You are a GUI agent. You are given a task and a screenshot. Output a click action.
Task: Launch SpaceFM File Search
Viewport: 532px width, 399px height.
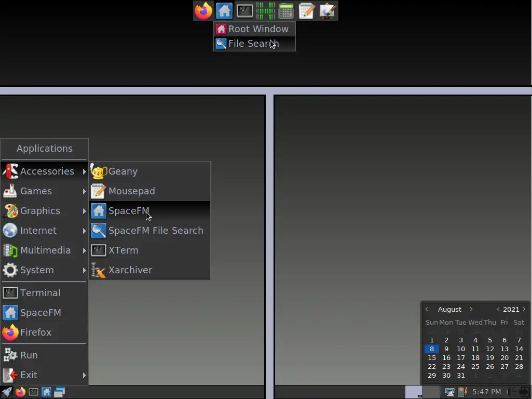pos(149,231)
